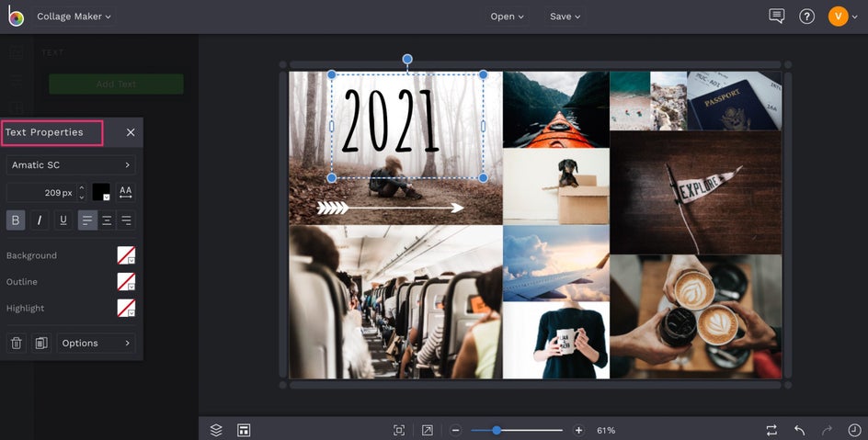The height and width of the screenshot is (440, 868).
Task: Expand the Options submenu
Action: [97, 343]
